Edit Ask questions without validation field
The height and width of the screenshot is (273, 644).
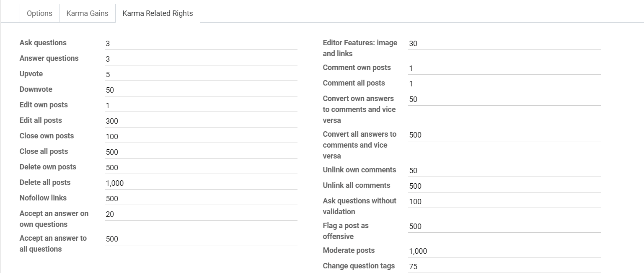[504, 202]
